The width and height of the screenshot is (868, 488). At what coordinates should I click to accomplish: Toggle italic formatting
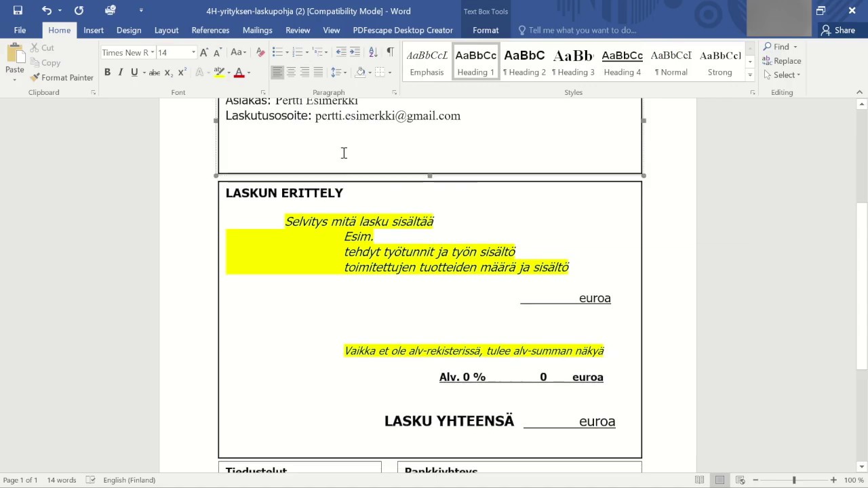coord(121,73)
